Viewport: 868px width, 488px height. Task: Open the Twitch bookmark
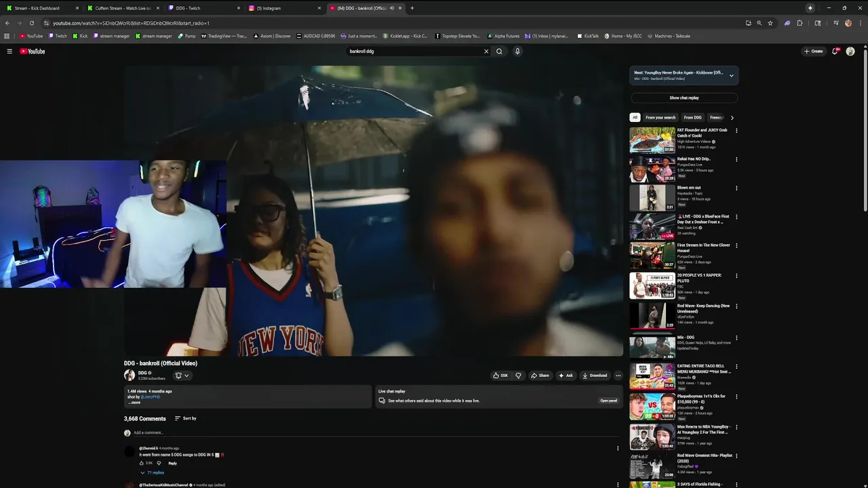tap(58, 36)
